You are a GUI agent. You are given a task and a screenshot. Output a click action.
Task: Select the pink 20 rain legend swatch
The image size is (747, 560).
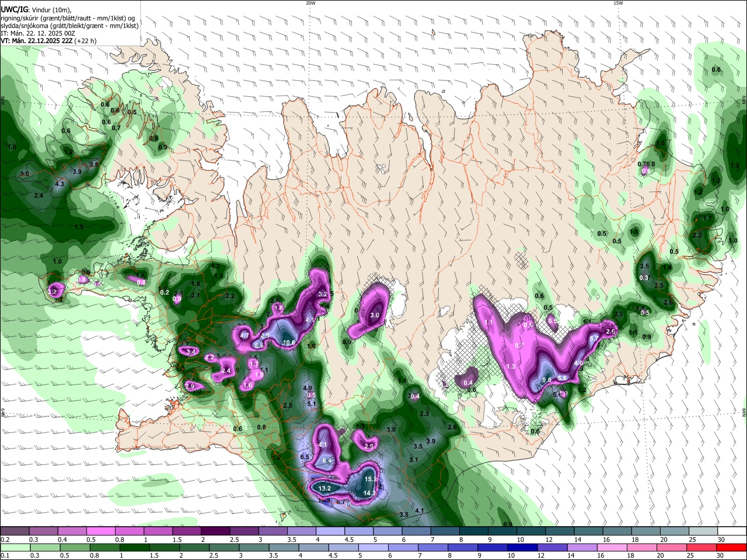coord(671,547)
